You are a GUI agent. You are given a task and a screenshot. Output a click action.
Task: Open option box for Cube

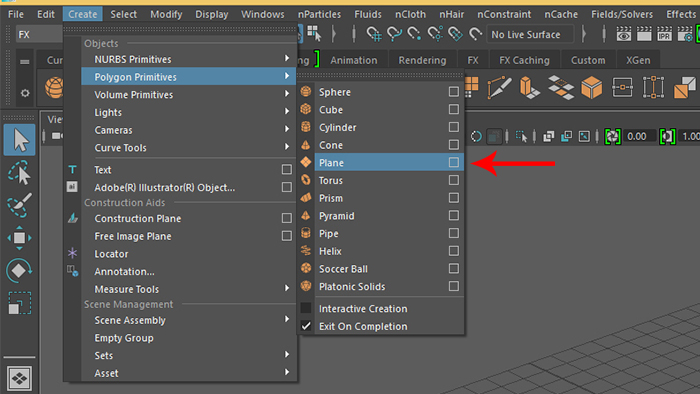click(x=454, y=109)
